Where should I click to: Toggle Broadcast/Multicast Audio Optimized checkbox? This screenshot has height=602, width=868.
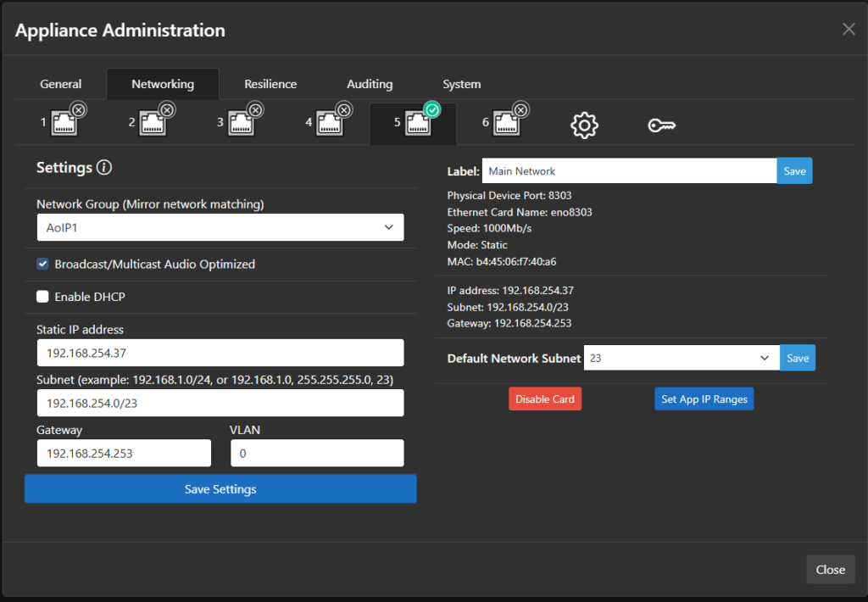[42, 264]
